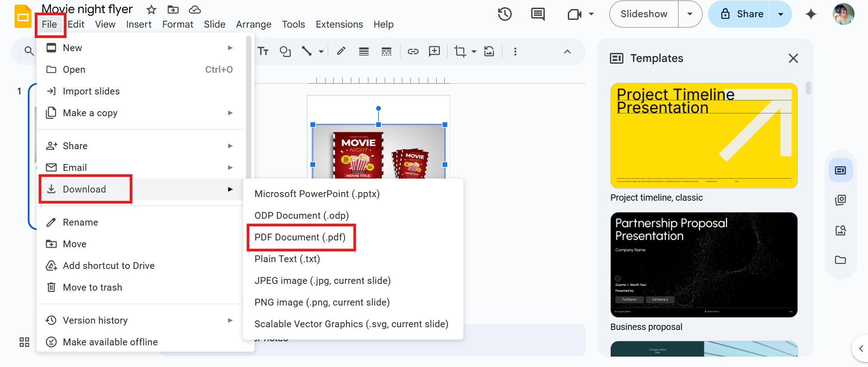Open the Format menu
This screenshot has height=367, width=868.
click(x=178, y=24)
